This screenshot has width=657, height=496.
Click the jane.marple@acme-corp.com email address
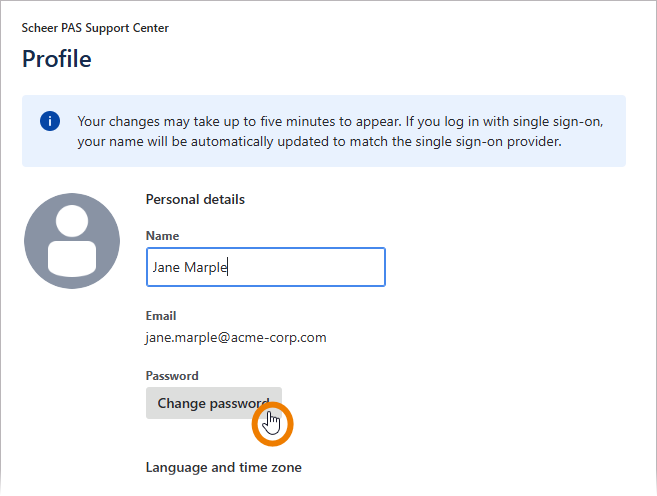236,337
